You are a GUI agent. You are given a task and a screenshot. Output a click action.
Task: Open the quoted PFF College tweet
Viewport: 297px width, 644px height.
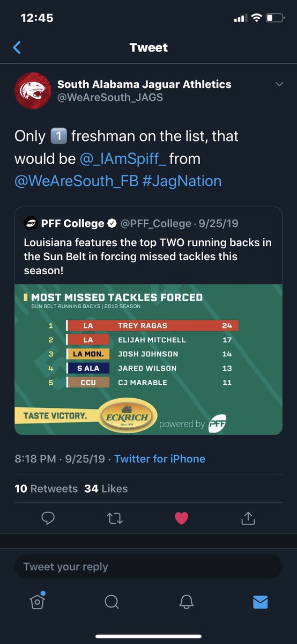[x=148, y=320]
